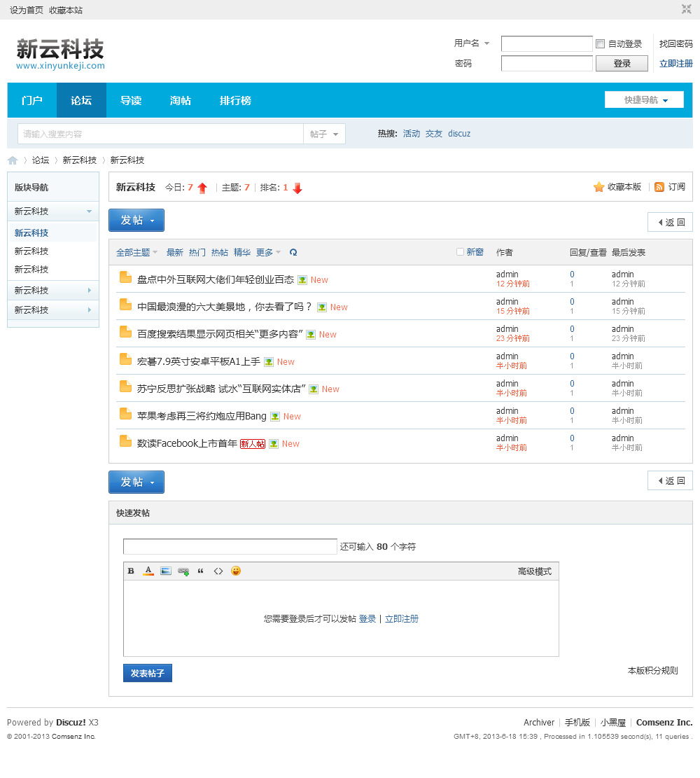The height and width of the screenshot is (778, 700).
Task: Enable the 自动登录 auto-login checkbox
Action: click(600, 44)
